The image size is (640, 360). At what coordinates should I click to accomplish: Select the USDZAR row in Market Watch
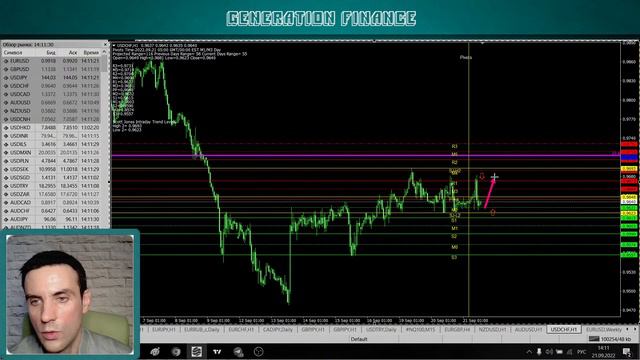coord(52,194)
